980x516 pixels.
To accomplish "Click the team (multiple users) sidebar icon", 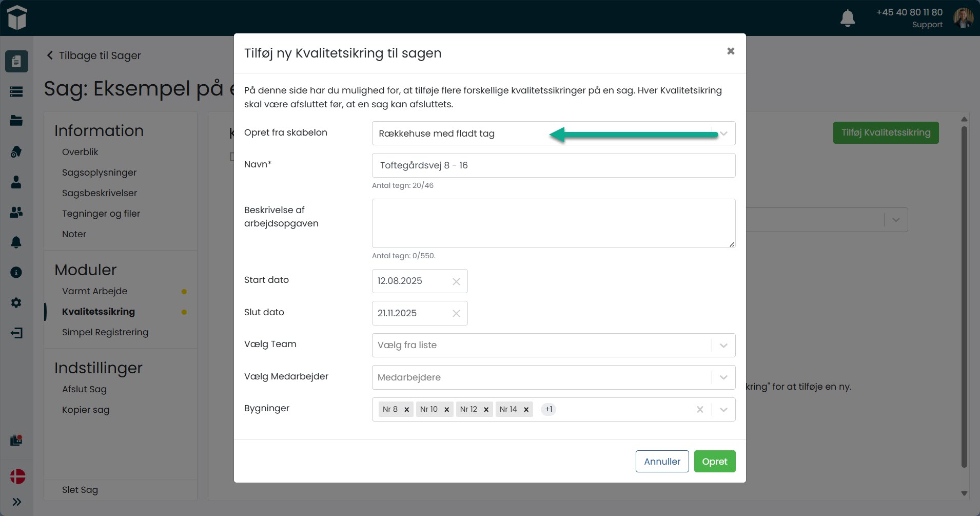I will click(x=16, y=212).
